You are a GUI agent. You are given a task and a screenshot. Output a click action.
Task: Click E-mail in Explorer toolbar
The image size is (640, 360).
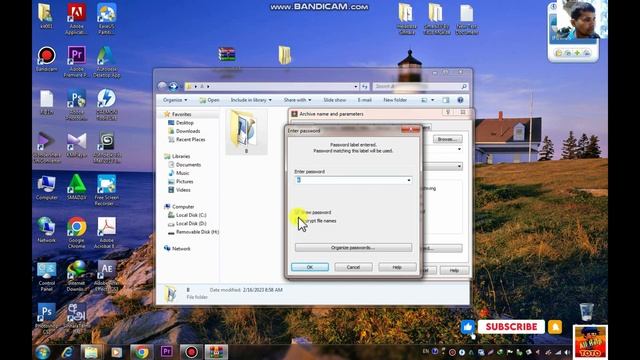364,100
